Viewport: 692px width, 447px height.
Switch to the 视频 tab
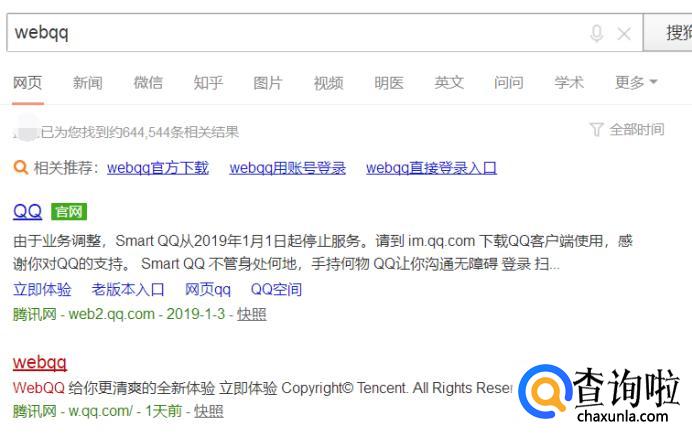(328, 83)
